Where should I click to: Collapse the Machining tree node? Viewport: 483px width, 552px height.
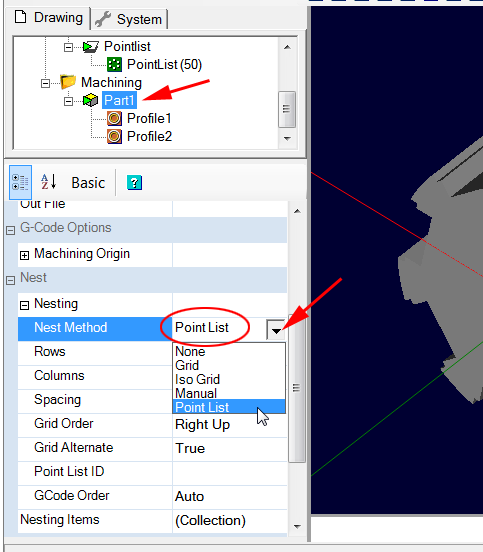[45, 83]
